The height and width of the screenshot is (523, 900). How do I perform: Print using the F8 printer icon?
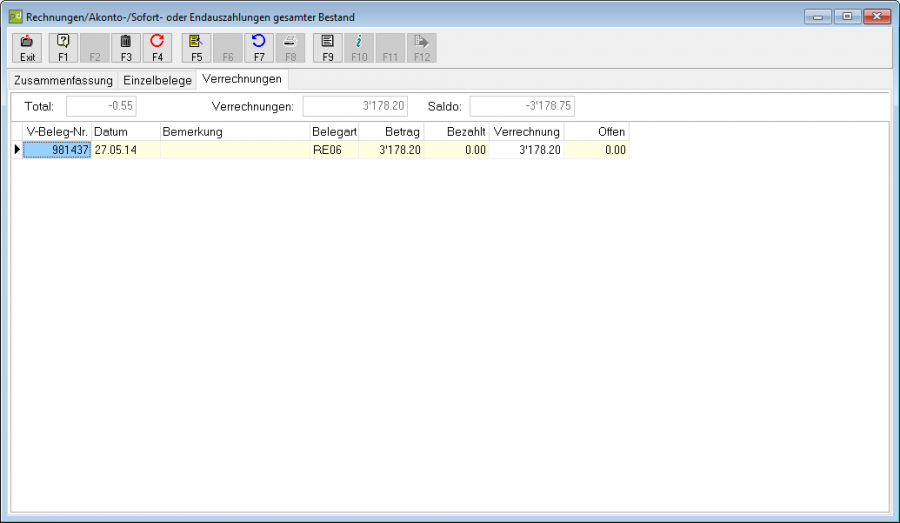[290, 48]
